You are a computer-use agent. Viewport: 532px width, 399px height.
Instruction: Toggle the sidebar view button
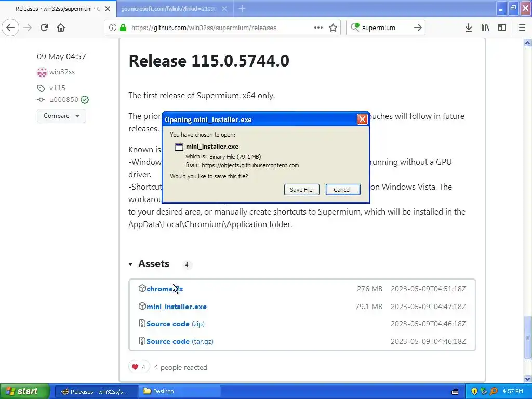point(502,28)
